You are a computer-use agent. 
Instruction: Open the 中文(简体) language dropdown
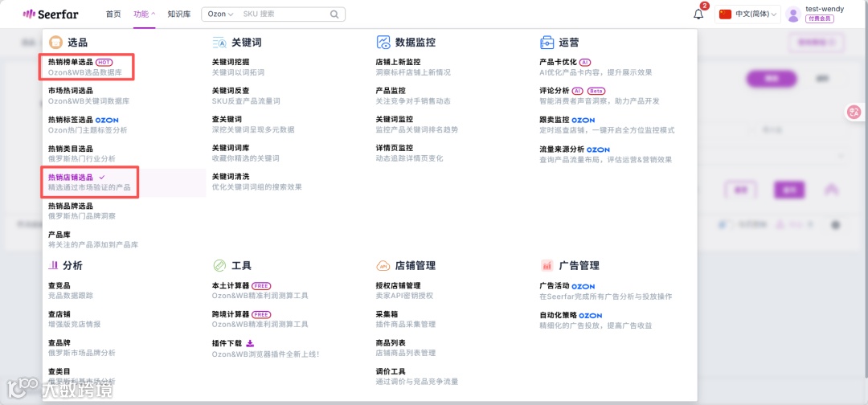click(748, 14)
